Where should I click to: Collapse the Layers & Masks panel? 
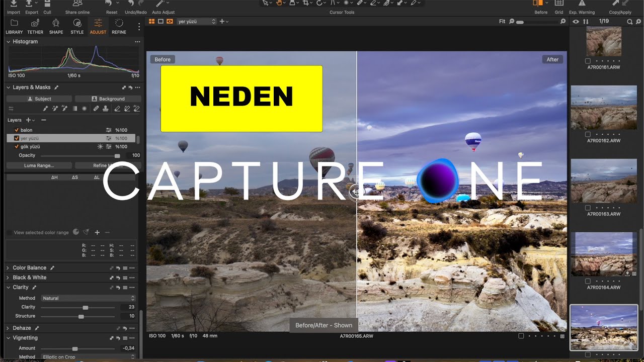tap(8, 87)
